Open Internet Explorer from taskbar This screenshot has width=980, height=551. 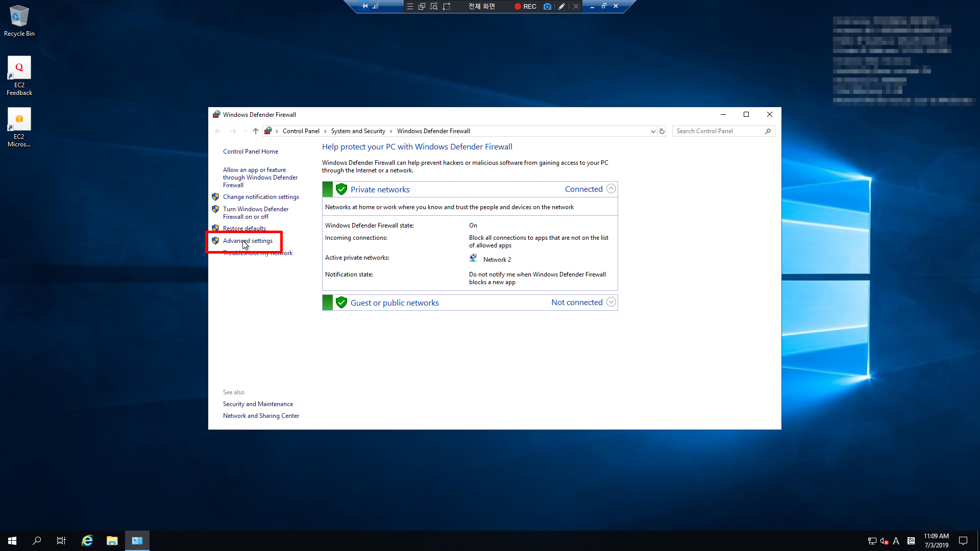[87, 541]
